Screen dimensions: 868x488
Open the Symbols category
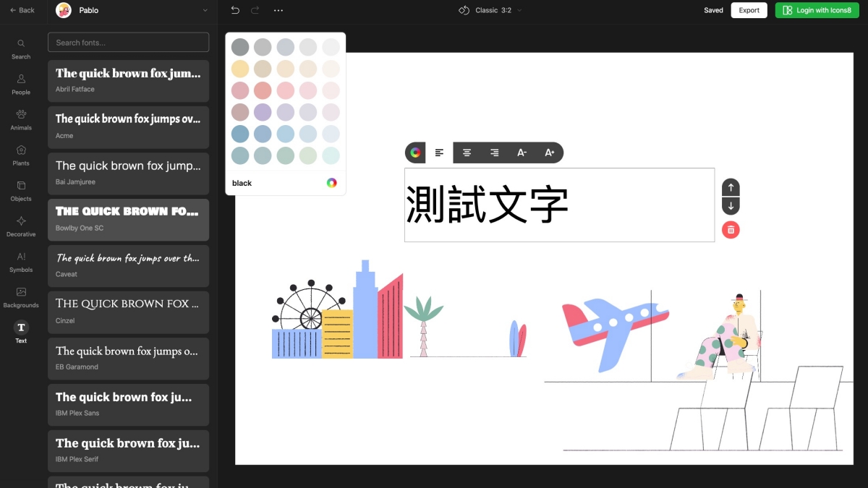tap(21, 262)
